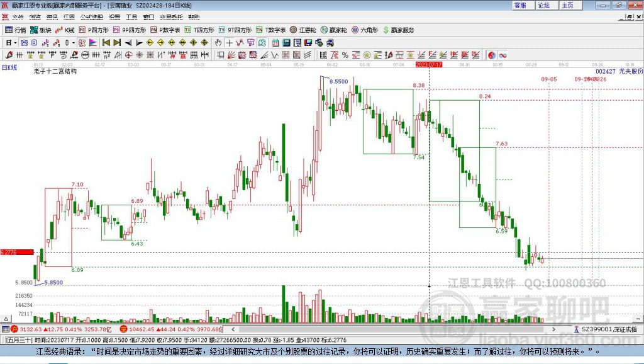Toggle the crosshair cursor tool

click(230, 43)
